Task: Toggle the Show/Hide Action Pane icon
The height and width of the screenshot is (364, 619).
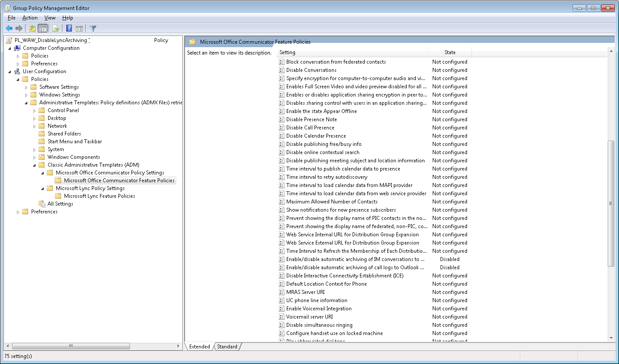Action: point(79,29)
